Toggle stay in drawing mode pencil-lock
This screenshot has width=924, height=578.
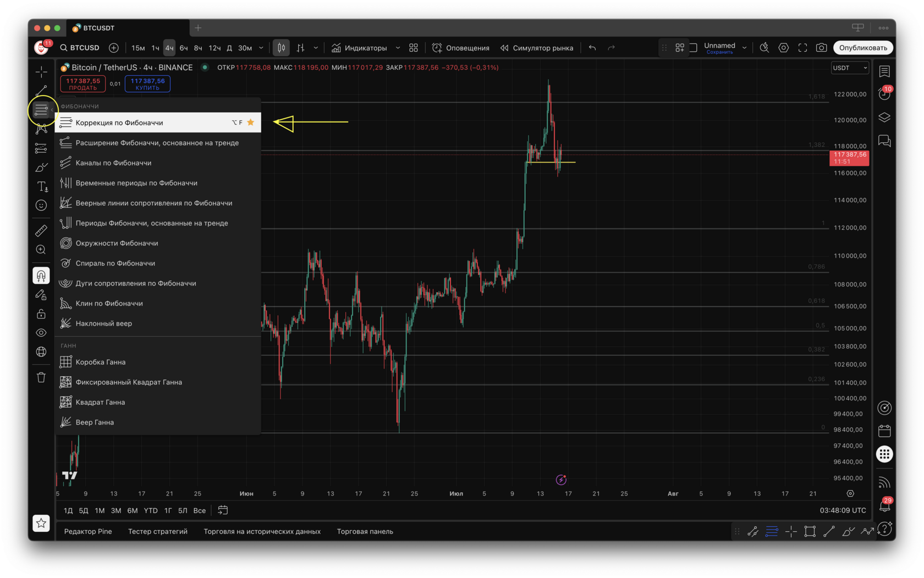point(41,295)
